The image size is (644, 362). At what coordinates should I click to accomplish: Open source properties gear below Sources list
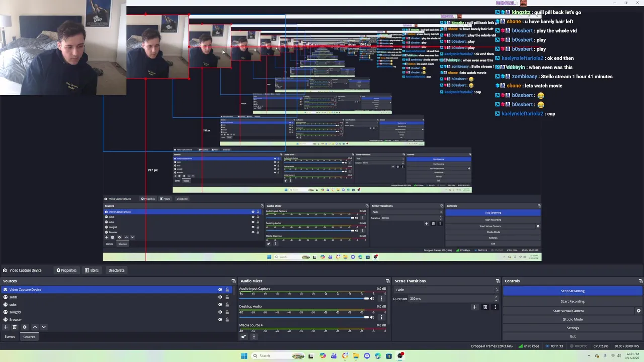(24, 327)
